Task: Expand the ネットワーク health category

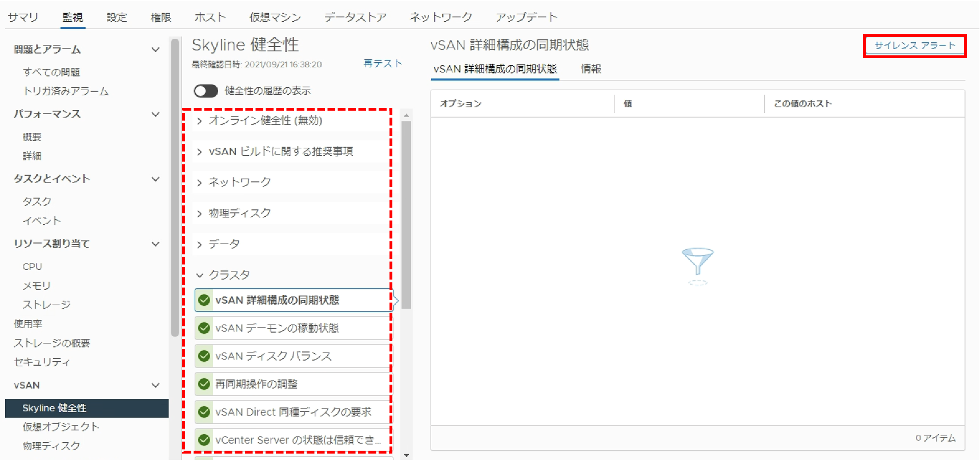Action: point(199,183)
